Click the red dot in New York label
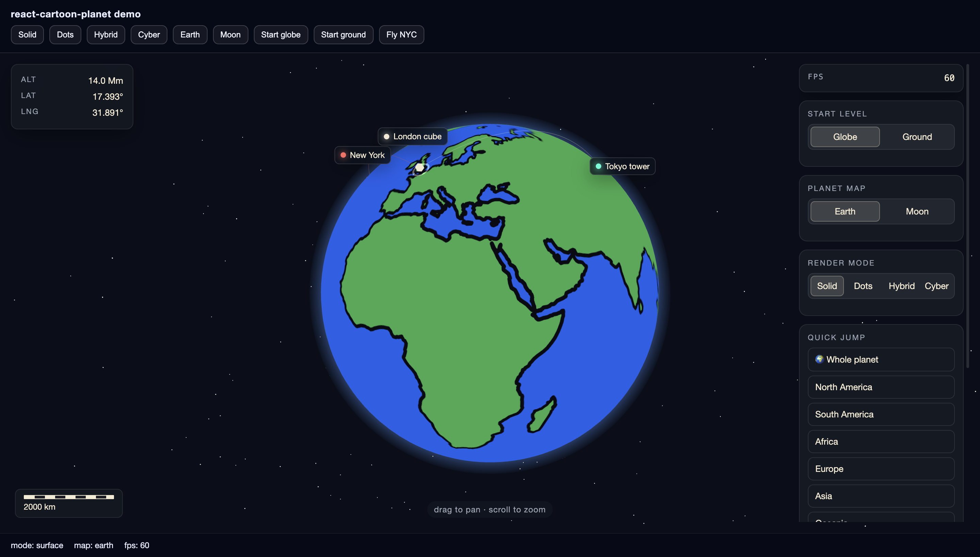980x557 pixels. (343, 155)
